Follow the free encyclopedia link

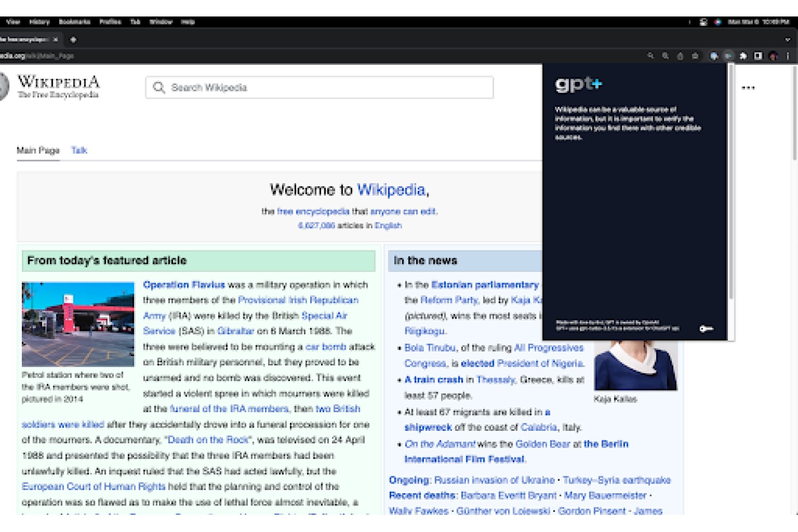[313, 212]
